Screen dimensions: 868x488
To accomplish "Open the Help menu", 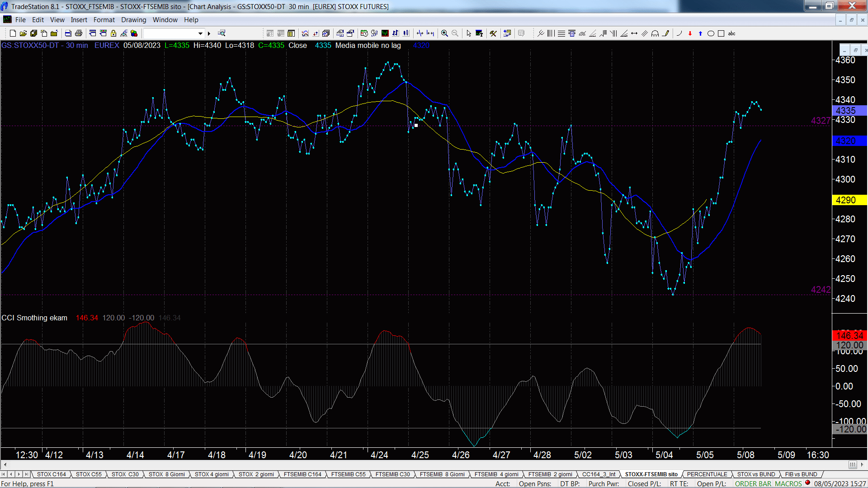I will [191, 20].
